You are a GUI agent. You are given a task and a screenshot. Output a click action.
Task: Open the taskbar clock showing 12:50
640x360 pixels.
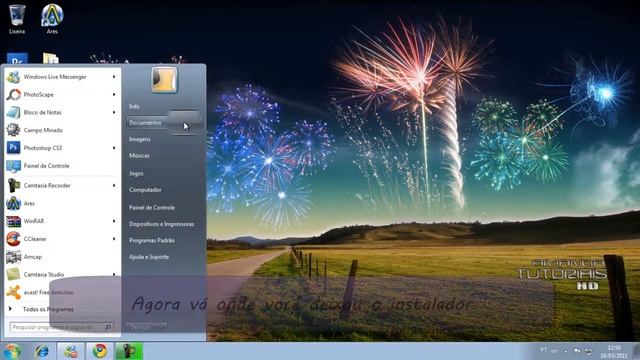614,351
